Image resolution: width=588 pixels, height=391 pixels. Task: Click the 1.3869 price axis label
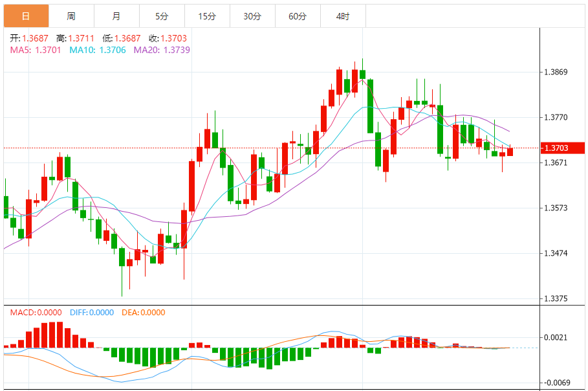point(556,72)
